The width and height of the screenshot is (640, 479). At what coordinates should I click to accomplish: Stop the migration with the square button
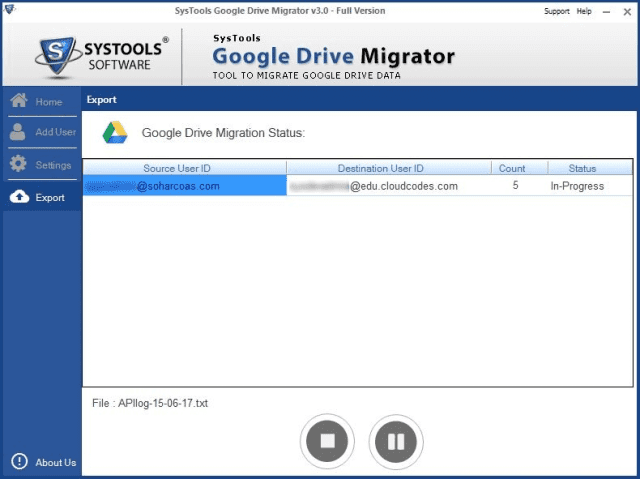point(327,441)
